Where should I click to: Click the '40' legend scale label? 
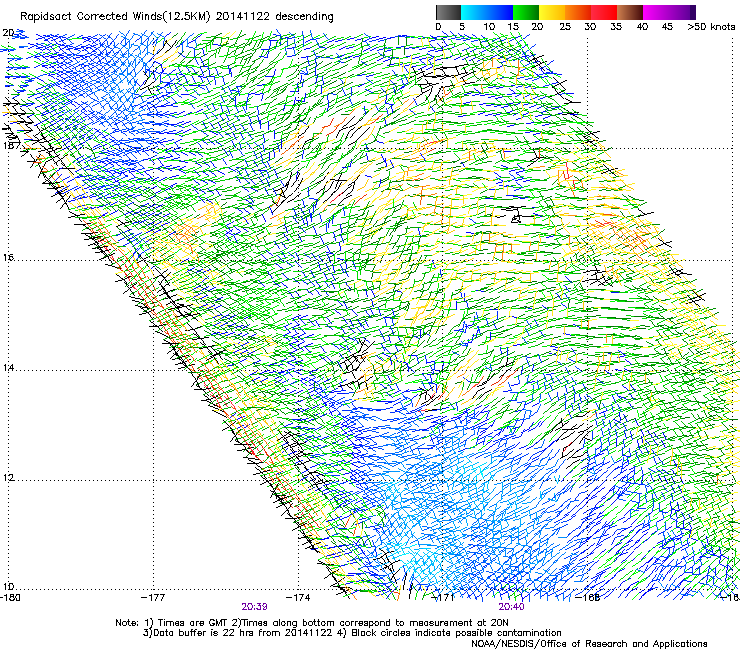click(x=642, y=27)
